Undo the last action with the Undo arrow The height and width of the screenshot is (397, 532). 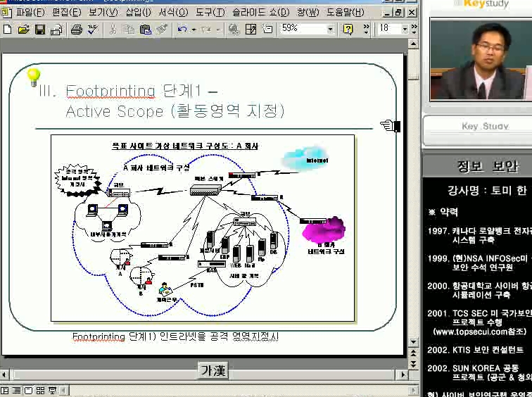point(182,30)
